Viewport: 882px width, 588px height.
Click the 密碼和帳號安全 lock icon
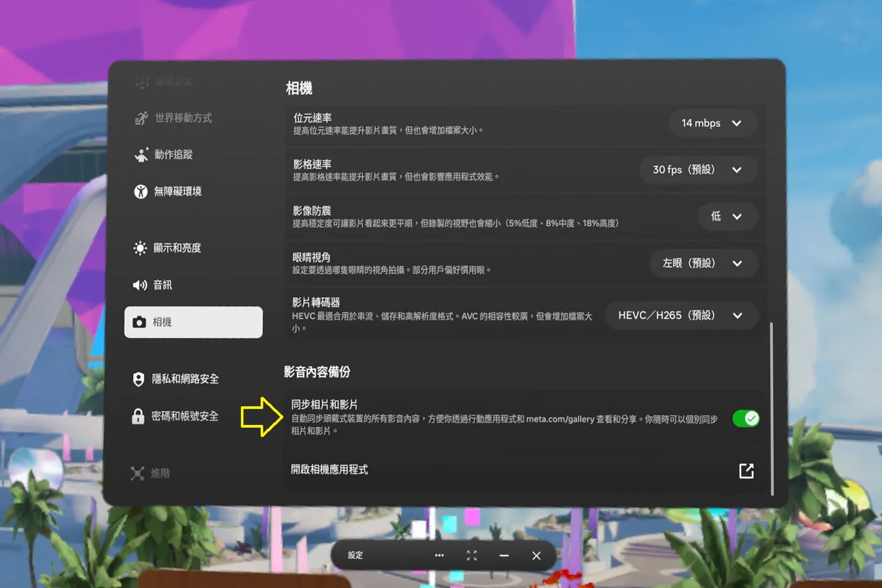pos(138,416)
